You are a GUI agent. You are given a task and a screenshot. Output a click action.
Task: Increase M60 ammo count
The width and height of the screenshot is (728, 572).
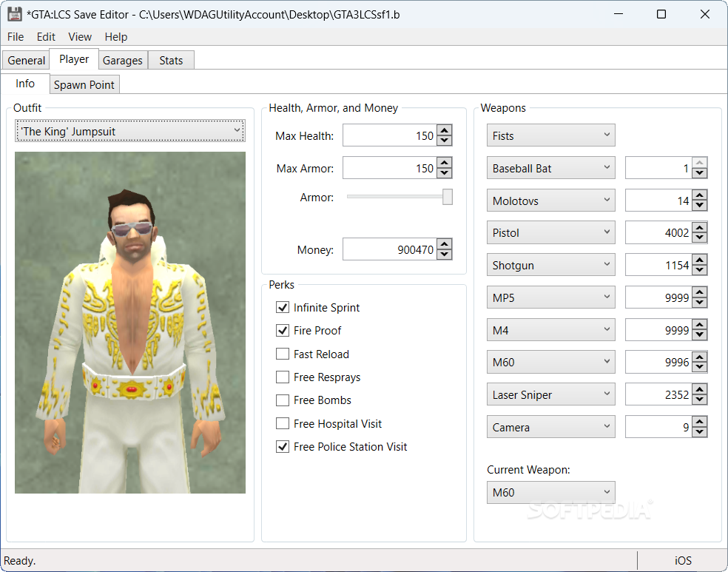700,357
